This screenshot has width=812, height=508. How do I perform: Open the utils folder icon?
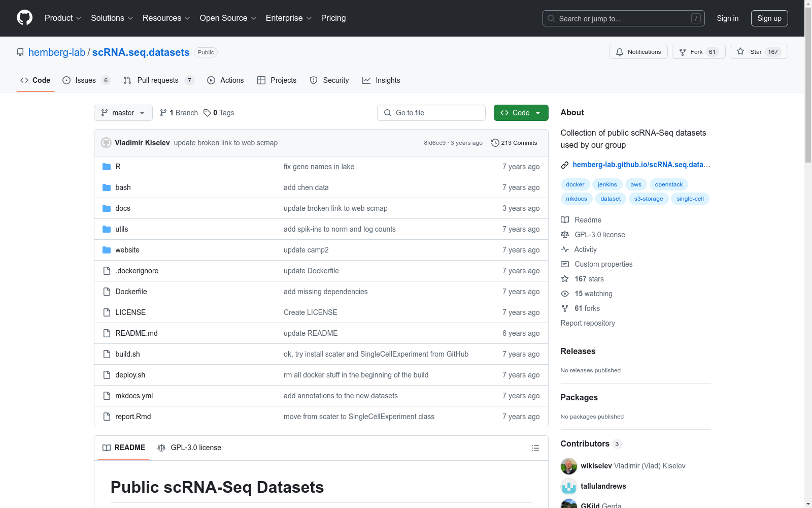click(x=107, y=229)
